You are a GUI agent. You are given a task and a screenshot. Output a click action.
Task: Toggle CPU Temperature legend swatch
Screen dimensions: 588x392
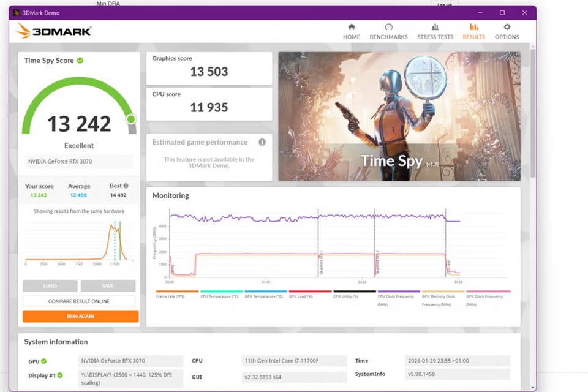pyautogui.click(x=222, y=291)
